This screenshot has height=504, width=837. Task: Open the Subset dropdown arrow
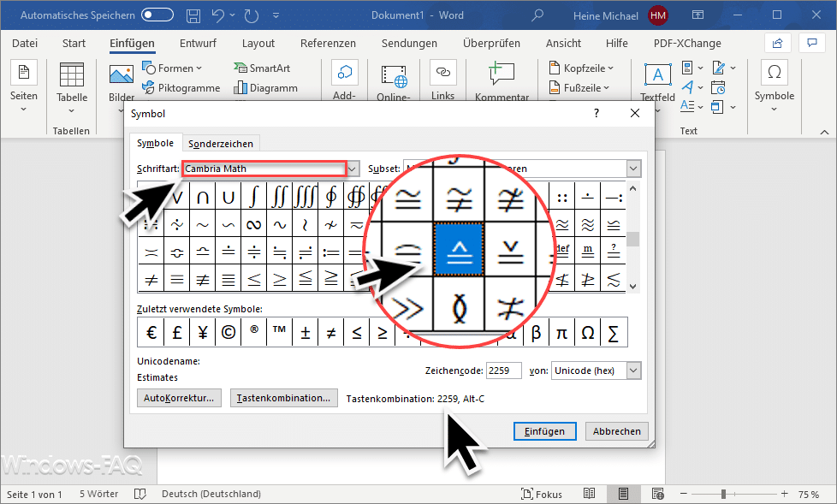633,169
